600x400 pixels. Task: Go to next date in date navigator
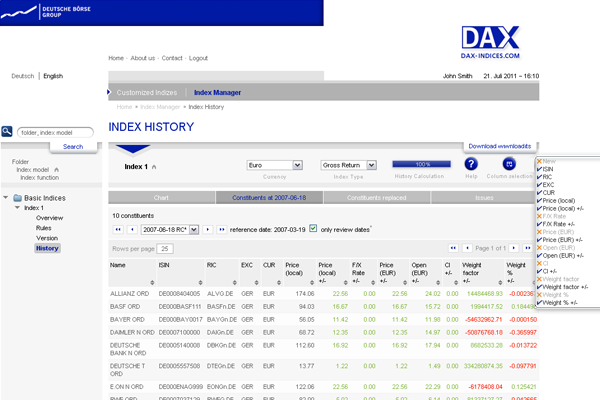pos(207,230)
